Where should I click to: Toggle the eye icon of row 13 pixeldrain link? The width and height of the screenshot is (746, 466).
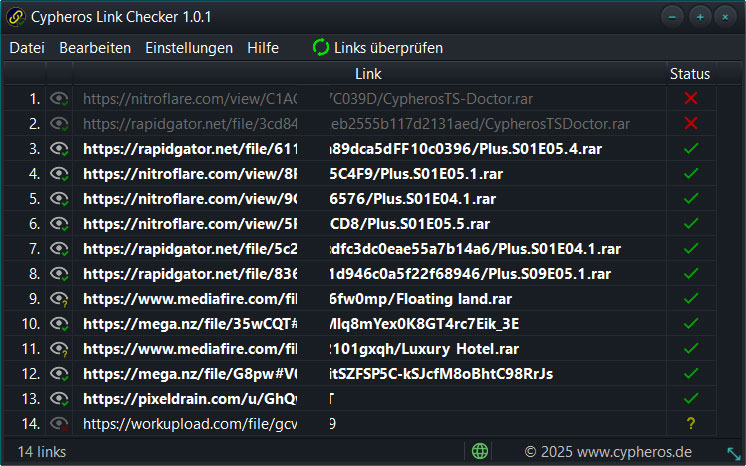(x=59, y=399)
